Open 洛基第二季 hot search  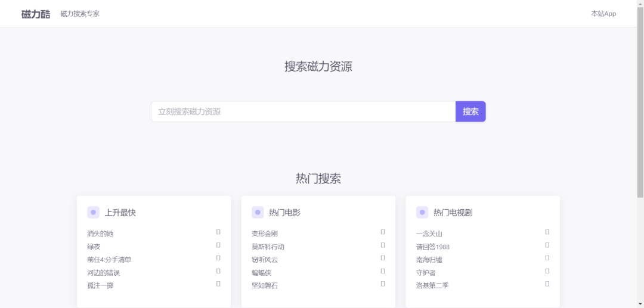(x=432, y=286)
